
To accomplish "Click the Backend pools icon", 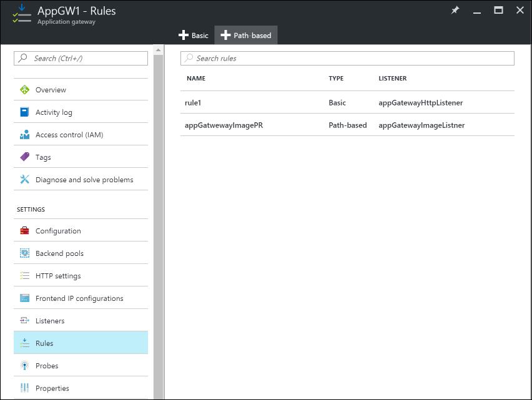I will point(25,253).
